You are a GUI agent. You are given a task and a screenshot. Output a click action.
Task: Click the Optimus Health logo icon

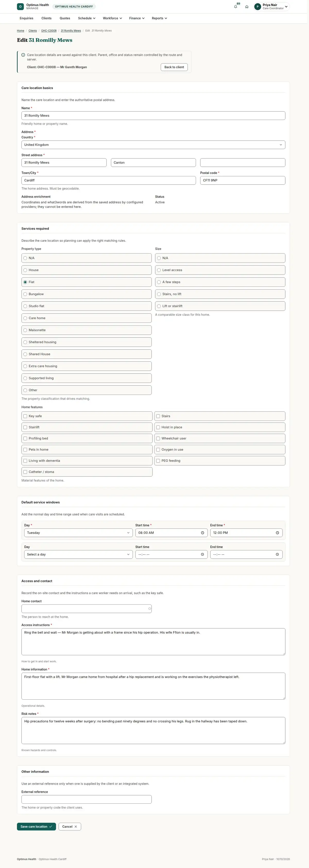click(20, 7)
